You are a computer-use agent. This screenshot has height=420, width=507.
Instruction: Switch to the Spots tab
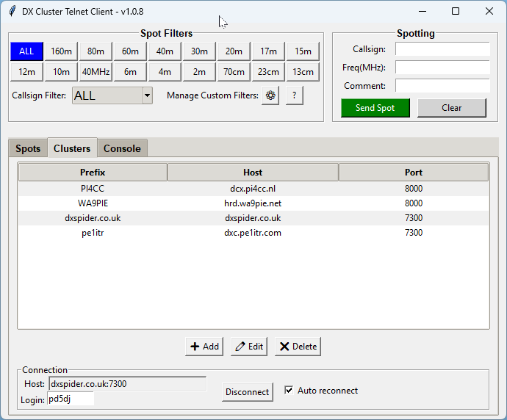(x=28, y=148)
